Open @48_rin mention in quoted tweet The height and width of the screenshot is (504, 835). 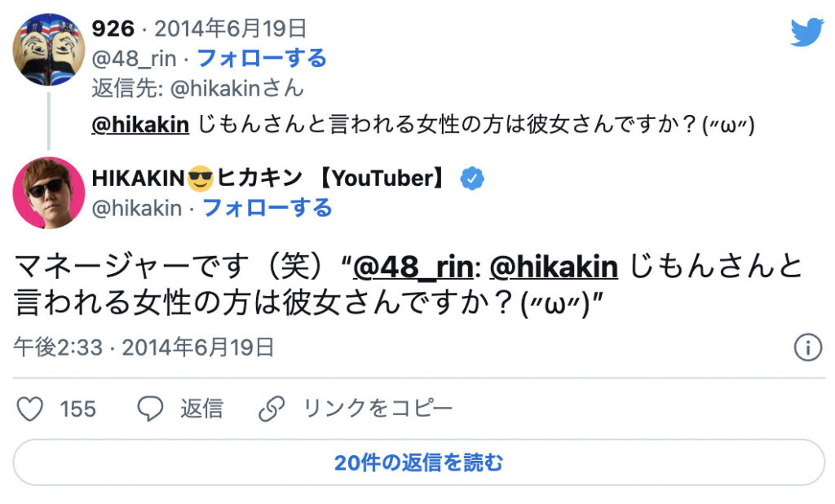coord(415,267)
